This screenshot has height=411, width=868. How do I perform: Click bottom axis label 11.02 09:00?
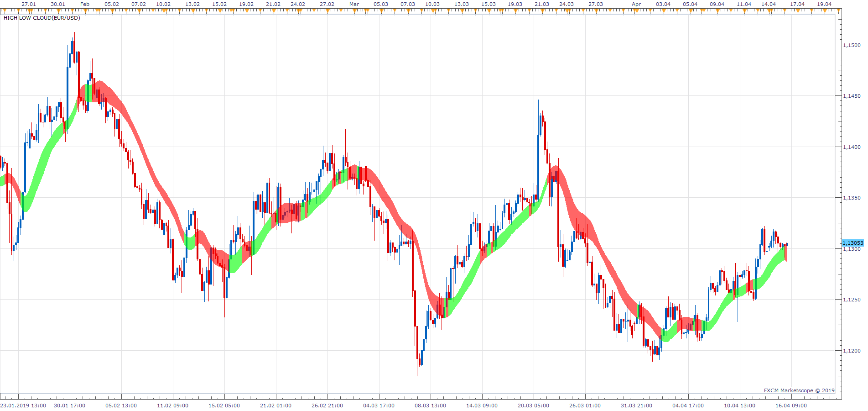[173, 406]
